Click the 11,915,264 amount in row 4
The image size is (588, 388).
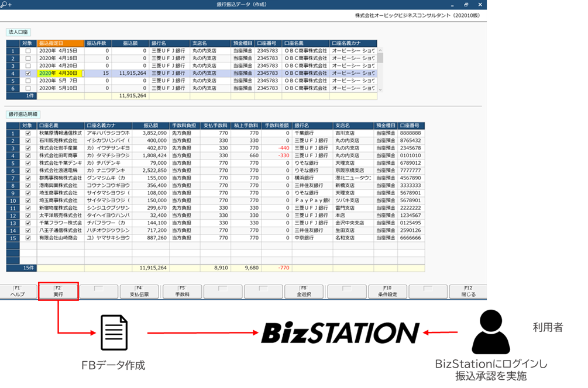(x=130, y=74)
